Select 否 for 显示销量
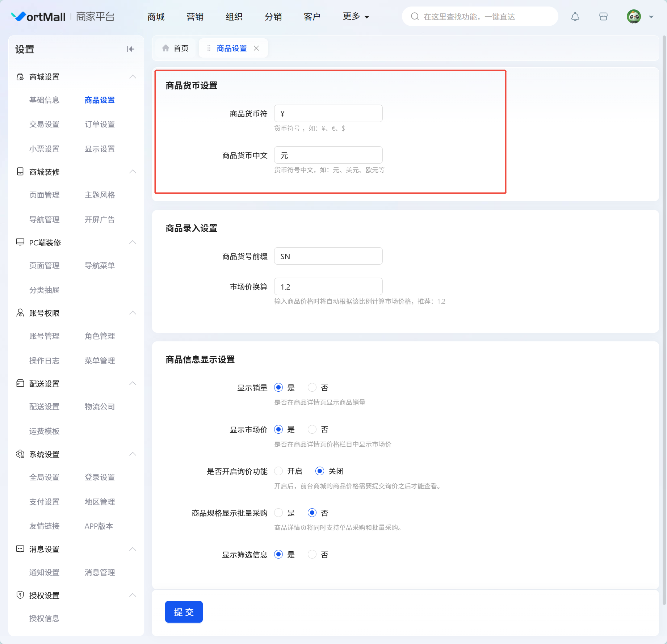The image size is (667, 644). tap(312, 388)
